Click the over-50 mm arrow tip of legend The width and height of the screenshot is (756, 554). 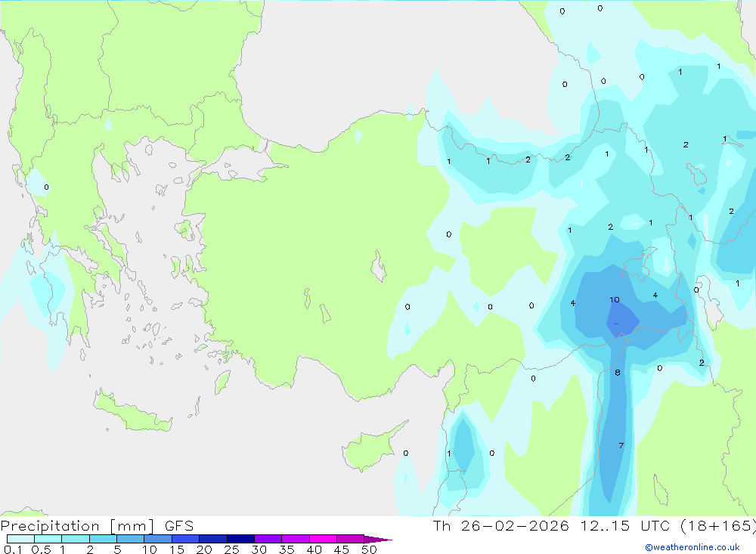(x=378, y=540)
